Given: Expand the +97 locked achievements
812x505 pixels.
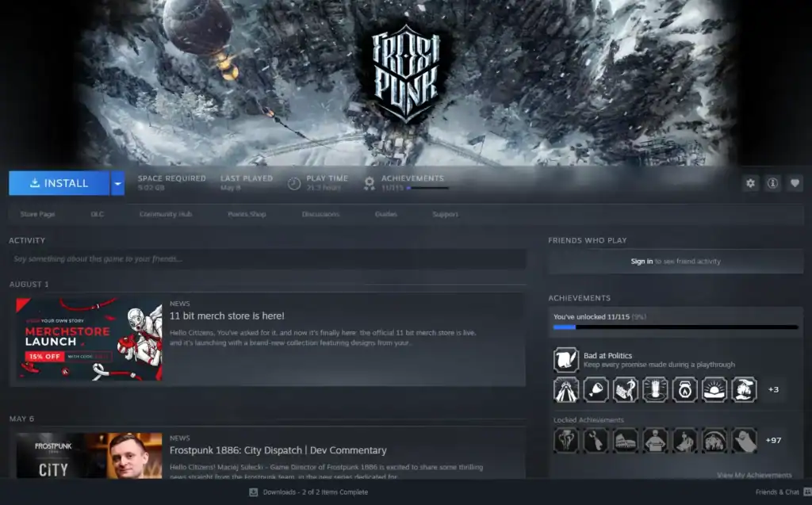Looking at the screenshot, I should click(x=773, y=440).
